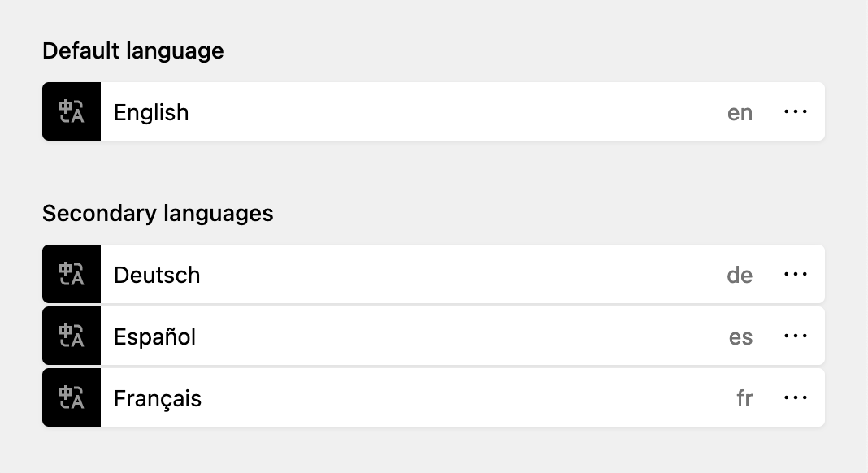Open the three-dot menu for English
Image resolution: width=868 pixels, height=473 pixels.
click(x=796, y=112)
